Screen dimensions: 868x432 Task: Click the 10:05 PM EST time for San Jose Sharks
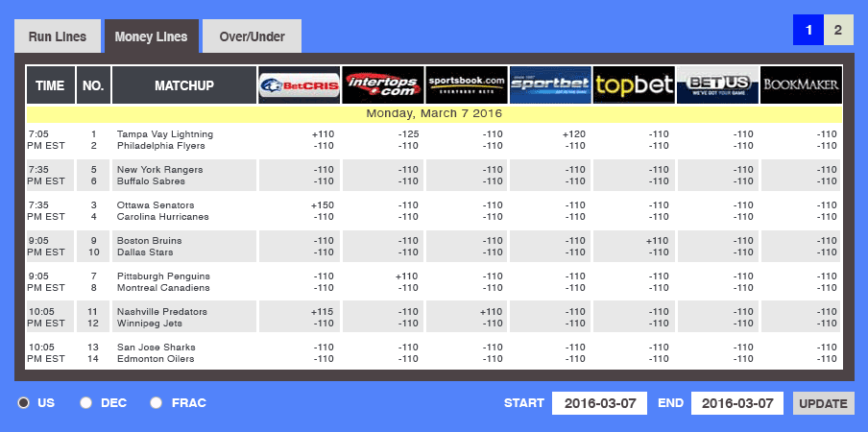[46, 353]
